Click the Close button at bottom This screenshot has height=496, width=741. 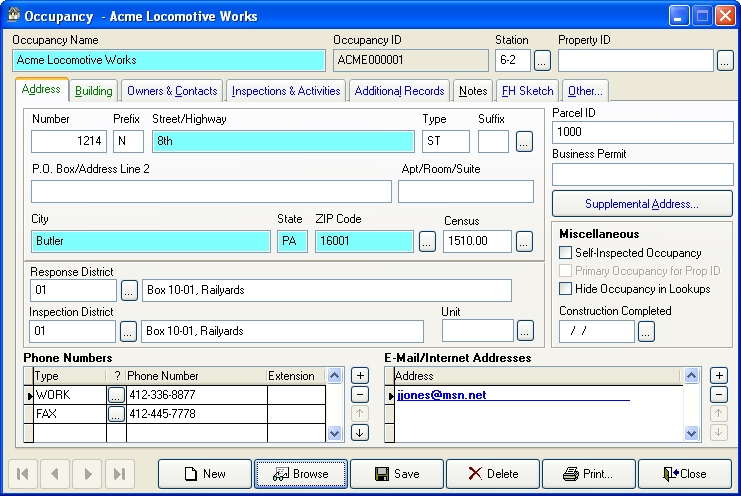[x=685, y=473]
